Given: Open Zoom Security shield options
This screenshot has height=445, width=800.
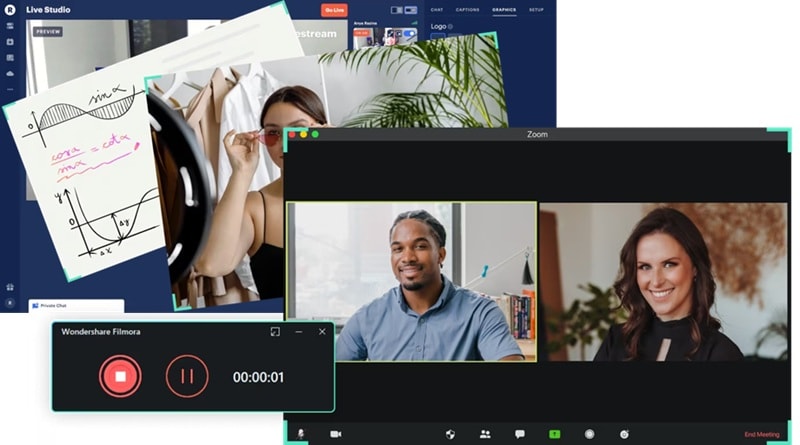Looking at the screenshot, I should (x=450, y=434).
